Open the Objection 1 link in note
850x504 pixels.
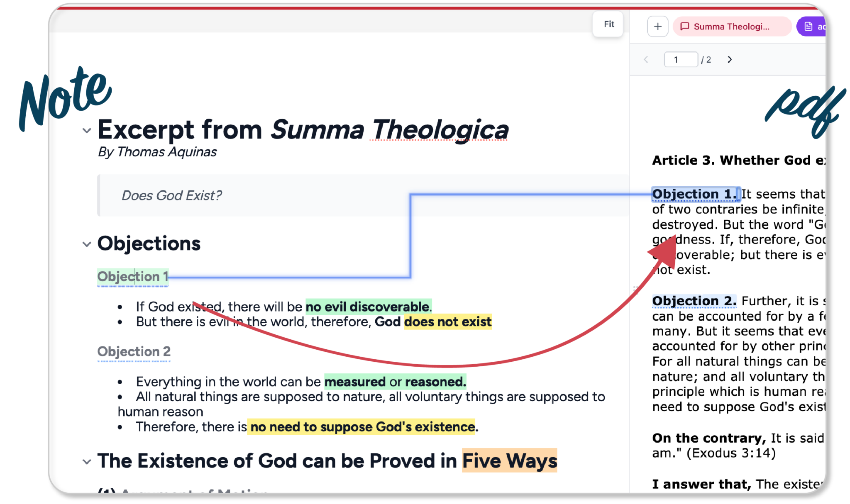point(133,277)
